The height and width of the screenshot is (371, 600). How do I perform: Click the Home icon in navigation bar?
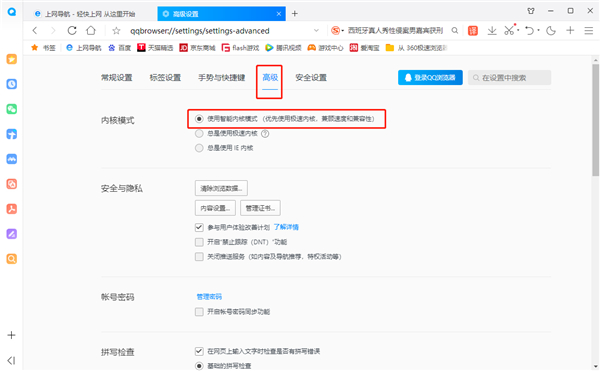[x=91, y=31]
